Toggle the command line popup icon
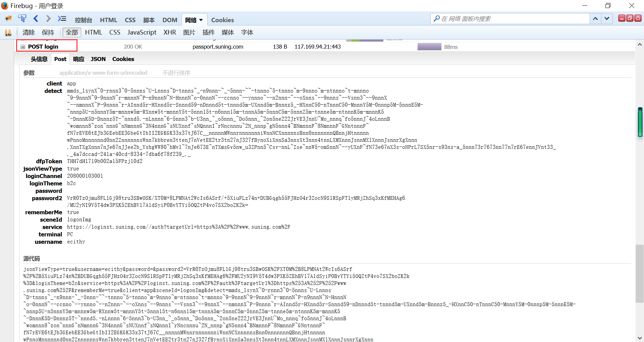The height and width of the screenshot is (342, 644). pyautogui.click(x=62, y=18)
